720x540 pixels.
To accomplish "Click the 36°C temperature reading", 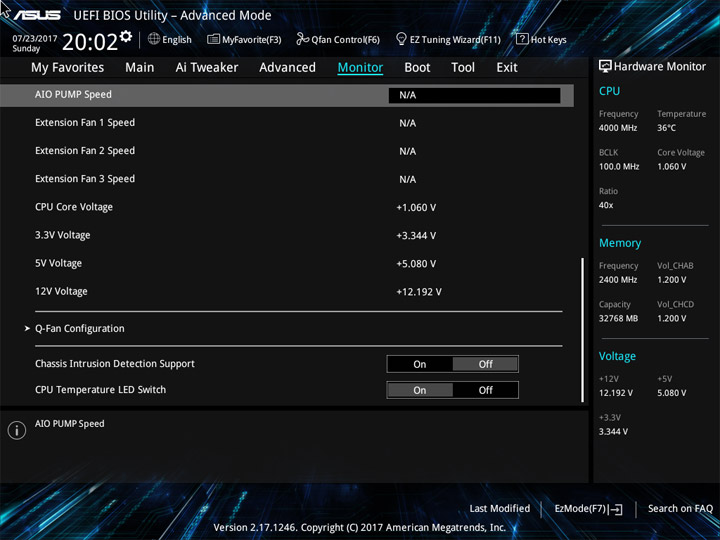I will pyautogui.click(x=666, y=128).
